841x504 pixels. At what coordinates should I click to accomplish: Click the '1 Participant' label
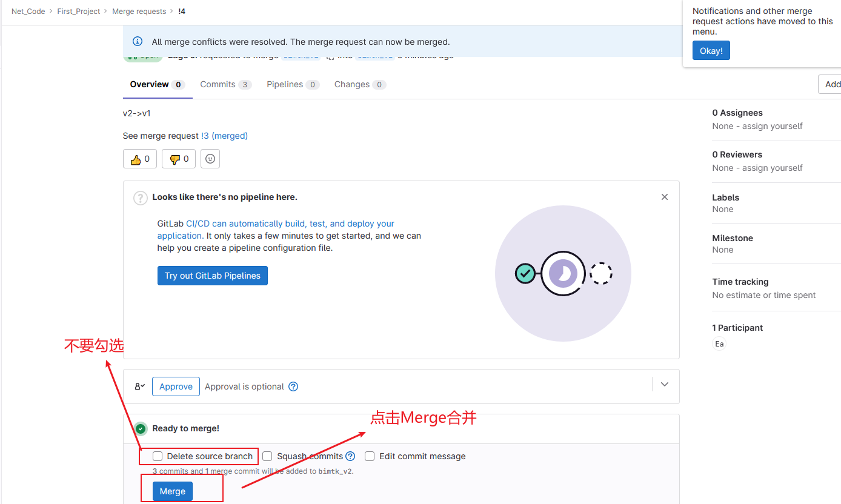pos(737,328)
